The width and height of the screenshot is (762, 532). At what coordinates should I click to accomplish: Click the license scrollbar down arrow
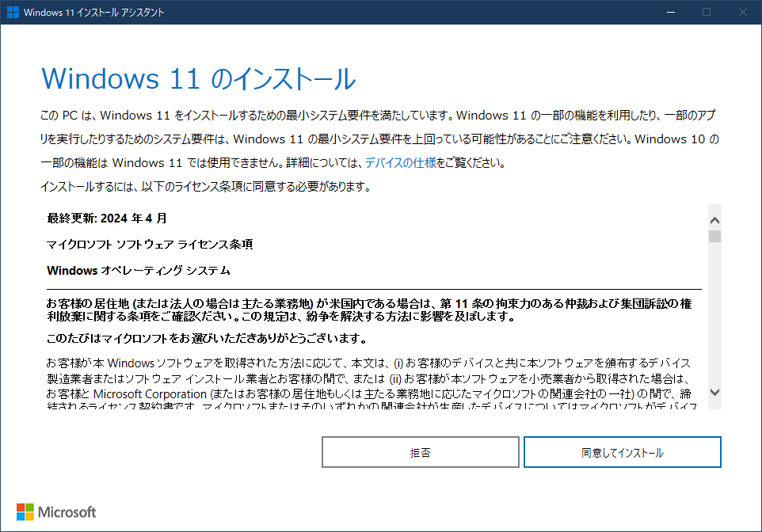pos(714,392)
